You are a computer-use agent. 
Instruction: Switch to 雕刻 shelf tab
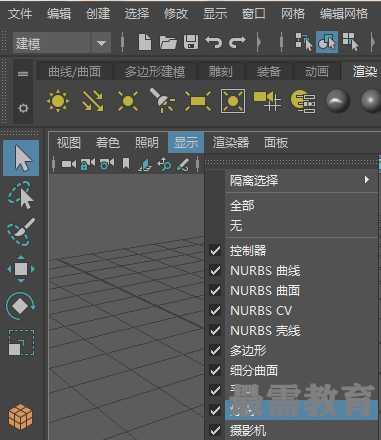pos(220,71)
